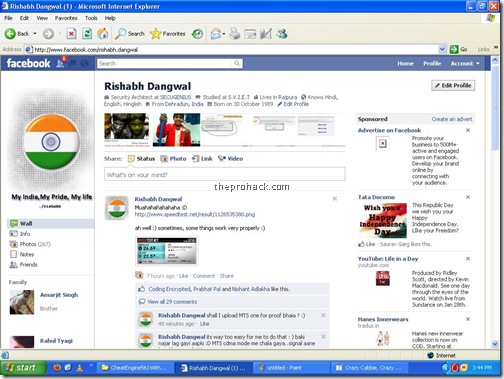This screenshot has height=379, width=504.
Task: Open Mail envelope toolbar icon
Action: [x=216, y=33]
